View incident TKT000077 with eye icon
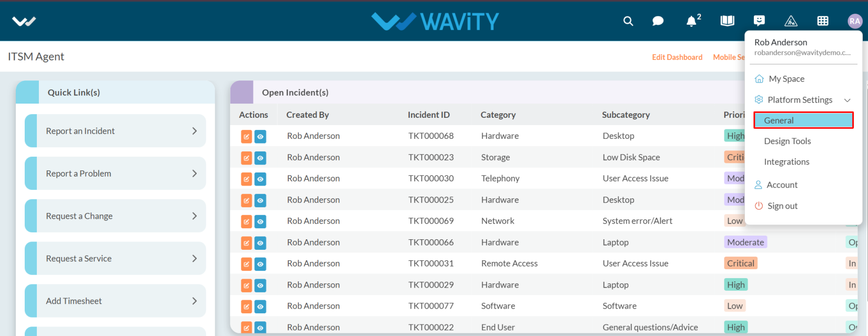The image size is (868, 336). 260,307
